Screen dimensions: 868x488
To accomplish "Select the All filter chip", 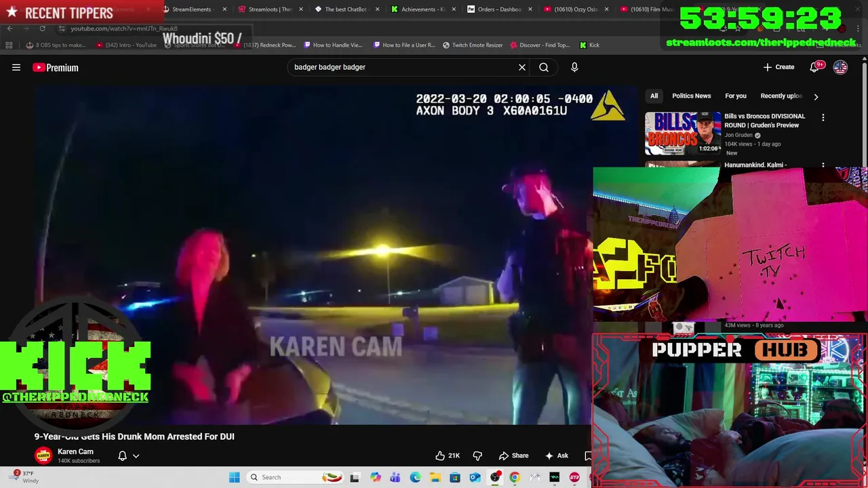I will coord(654,96).
